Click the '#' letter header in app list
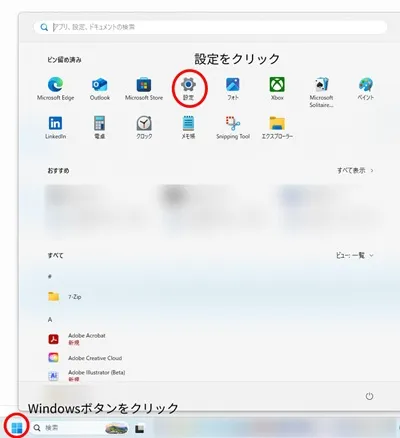Viewport: 400px width, 438px height. click(50, 276)
